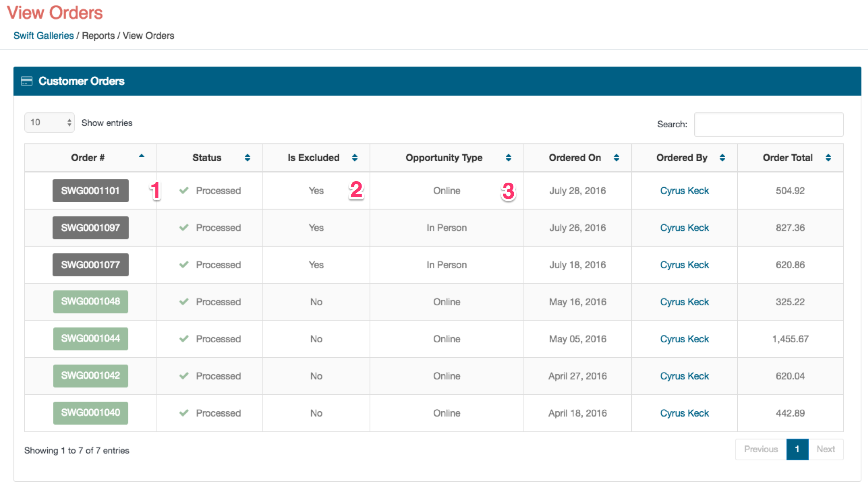Click checkmark icon for order SWG0001101
Viewport: 868px width, 489px height.
(184, 190)
